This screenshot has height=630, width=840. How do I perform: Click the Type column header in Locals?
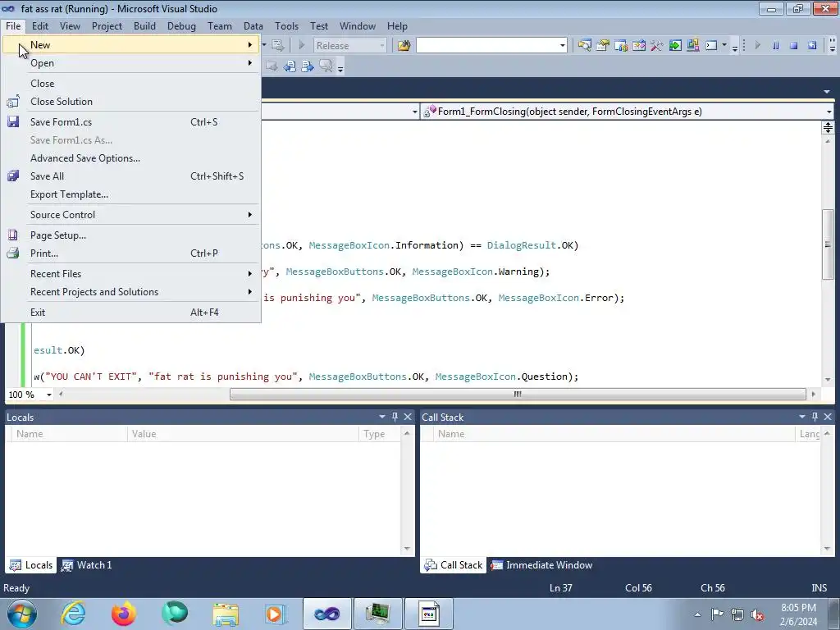[x=379, y=434]
